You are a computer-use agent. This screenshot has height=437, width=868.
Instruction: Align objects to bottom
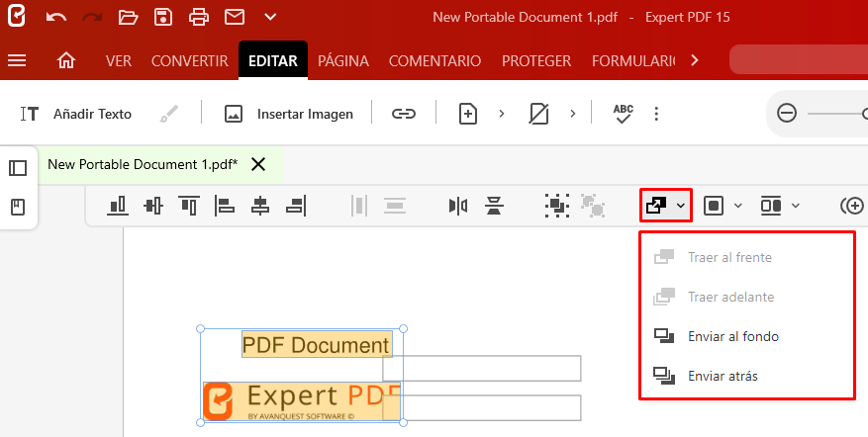118,206
